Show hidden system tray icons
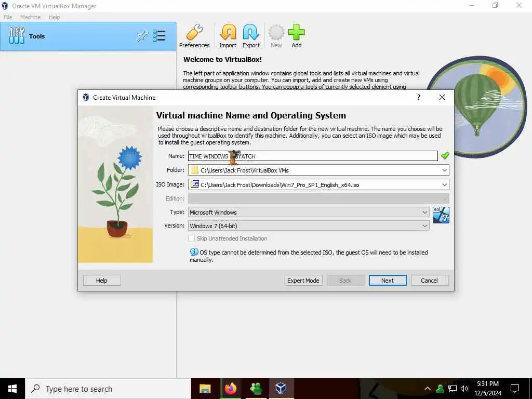The height and width of the screenshot is (399, 532). click(428, 389)
